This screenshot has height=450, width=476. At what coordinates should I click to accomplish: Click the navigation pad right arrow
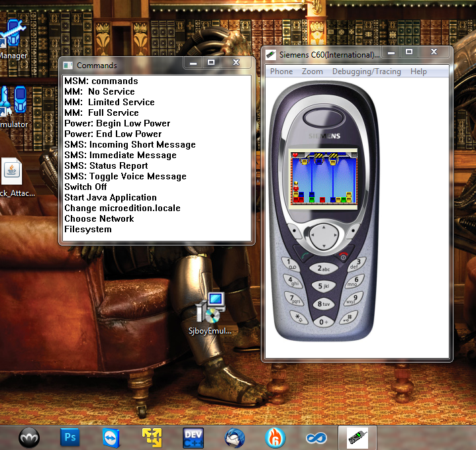click(x=336, y=235)
